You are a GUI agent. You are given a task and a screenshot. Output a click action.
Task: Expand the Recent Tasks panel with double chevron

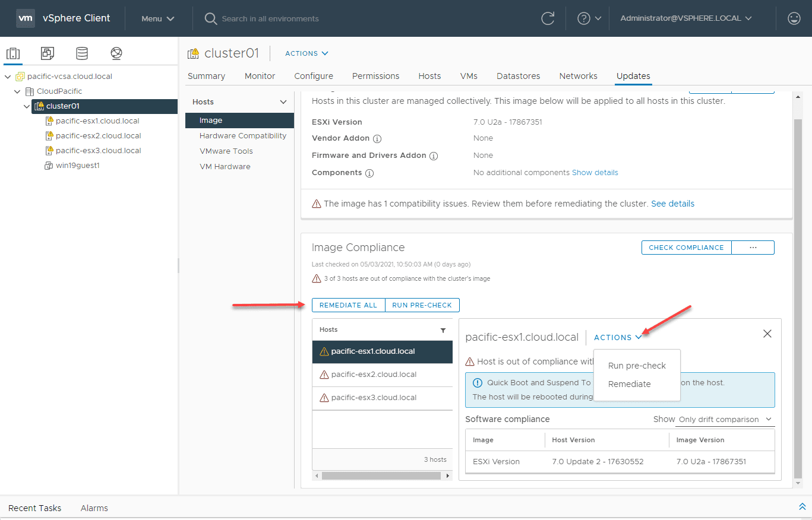802,507
